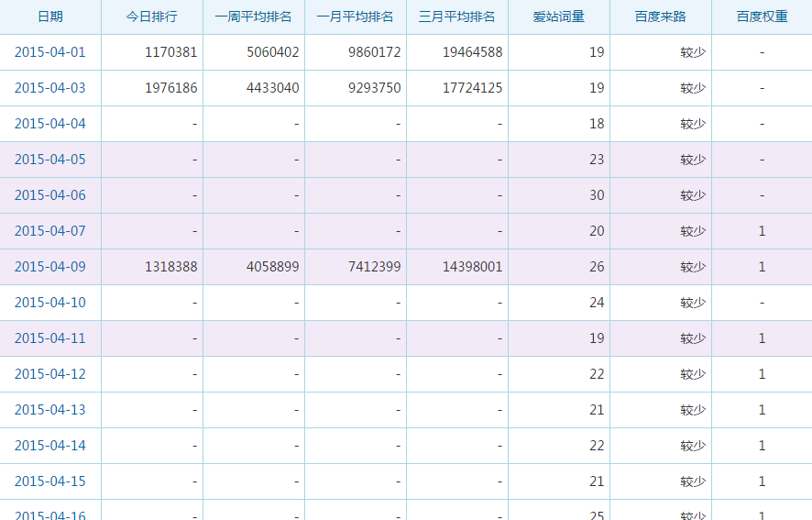Select the value 19464588 in three-month average
The height and width of the screenshot is (520, 812).
click(x=472, y=52)
